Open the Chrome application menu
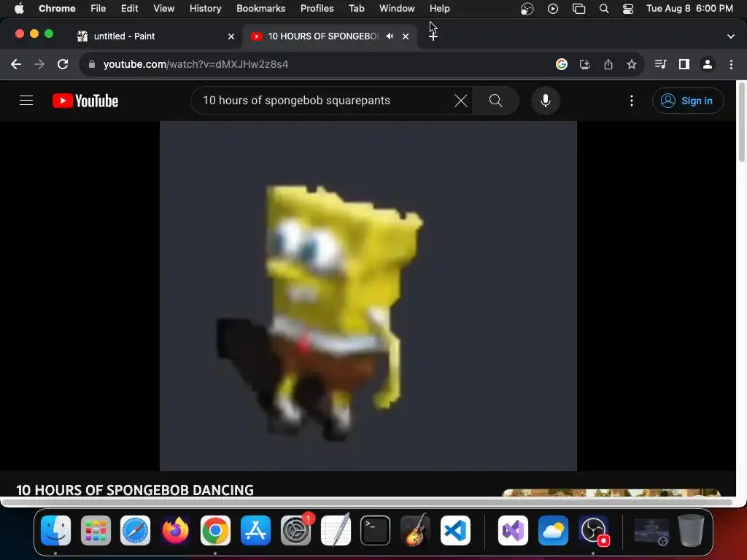Image resolution: width=747 pixels, height=560 pixels. click(x=57, y=9)
